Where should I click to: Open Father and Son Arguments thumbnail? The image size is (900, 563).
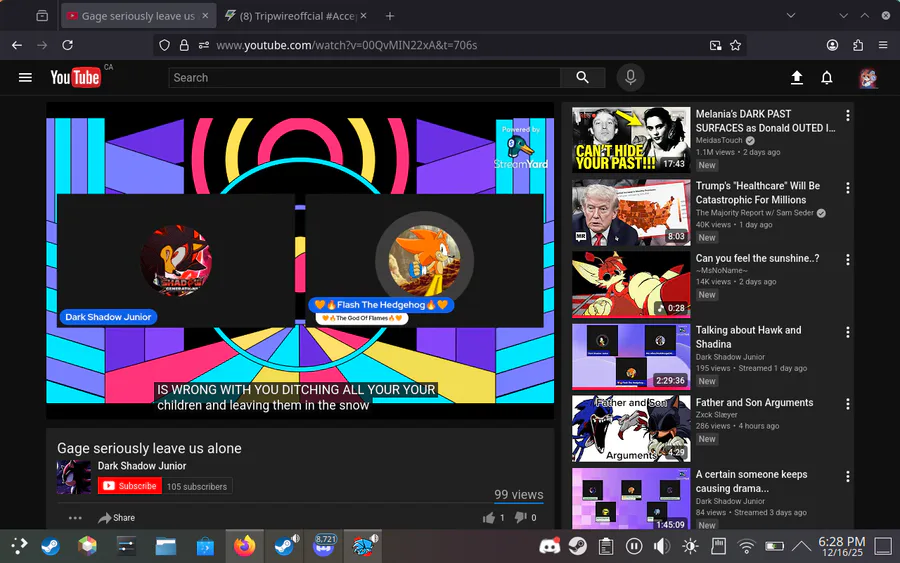point(631,429)
